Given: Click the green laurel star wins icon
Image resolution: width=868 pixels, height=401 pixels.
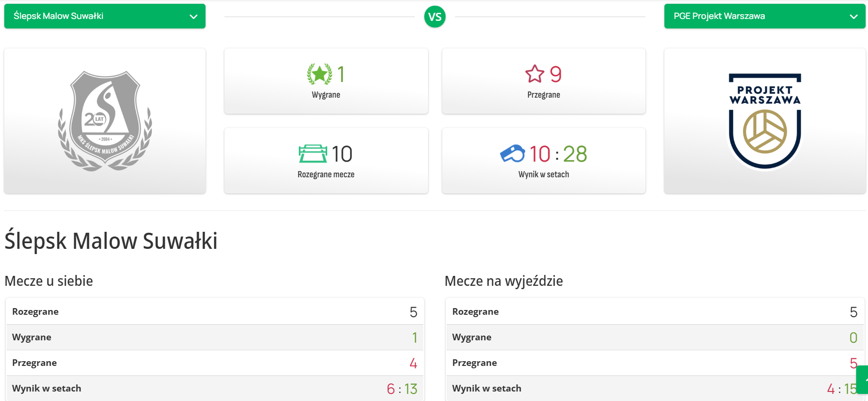Looking at the screenshot, I should 319,74.
